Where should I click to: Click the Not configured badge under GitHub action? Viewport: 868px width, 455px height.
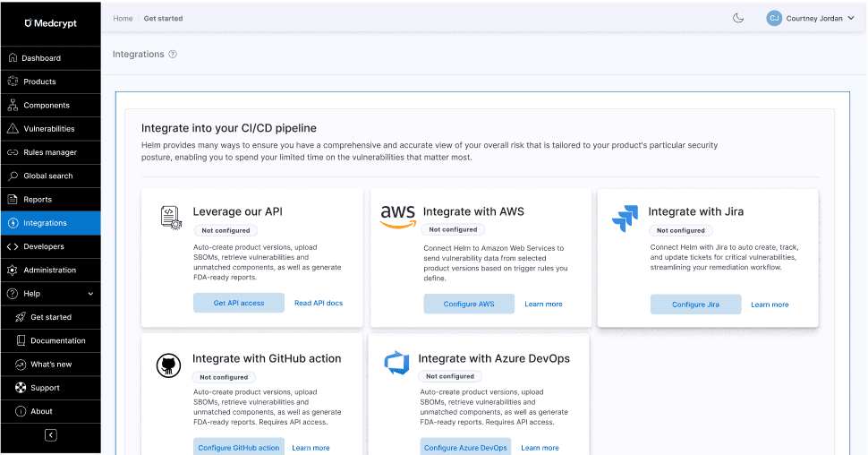pos(224,377)
